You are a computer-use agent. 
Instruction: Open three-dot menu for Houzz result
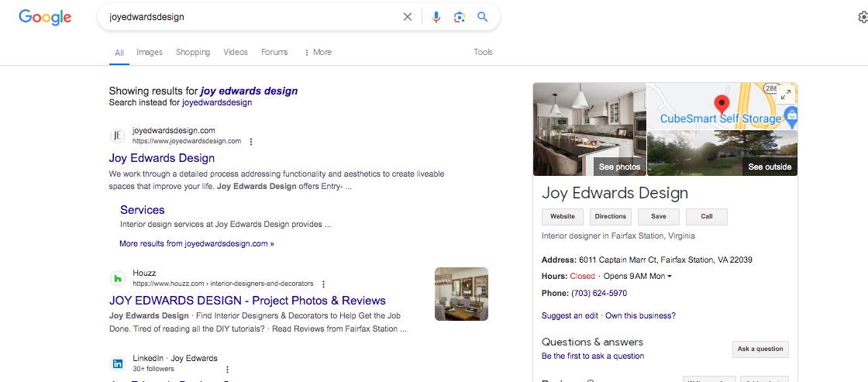(x=323, y=284)
